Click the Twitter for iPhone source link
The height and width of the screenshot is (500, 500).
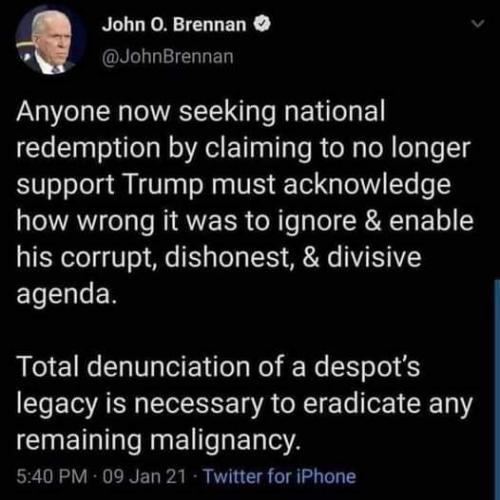tap(279, 476)
